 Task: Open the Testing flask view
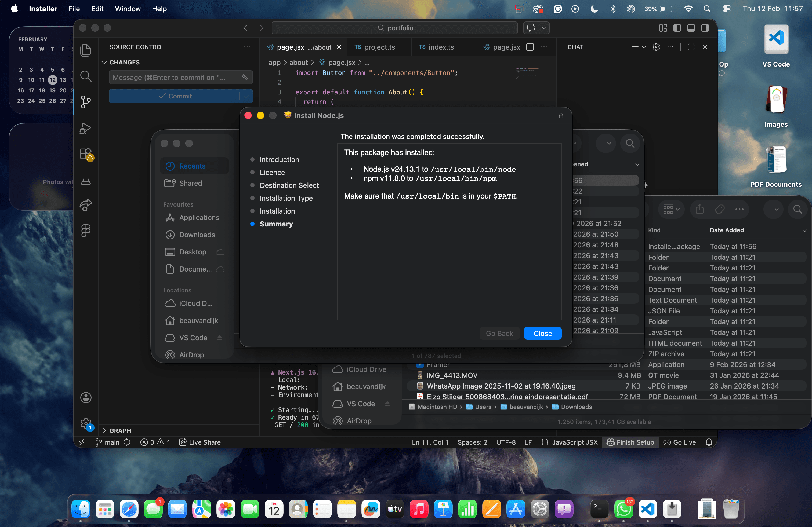coord(86,179)
